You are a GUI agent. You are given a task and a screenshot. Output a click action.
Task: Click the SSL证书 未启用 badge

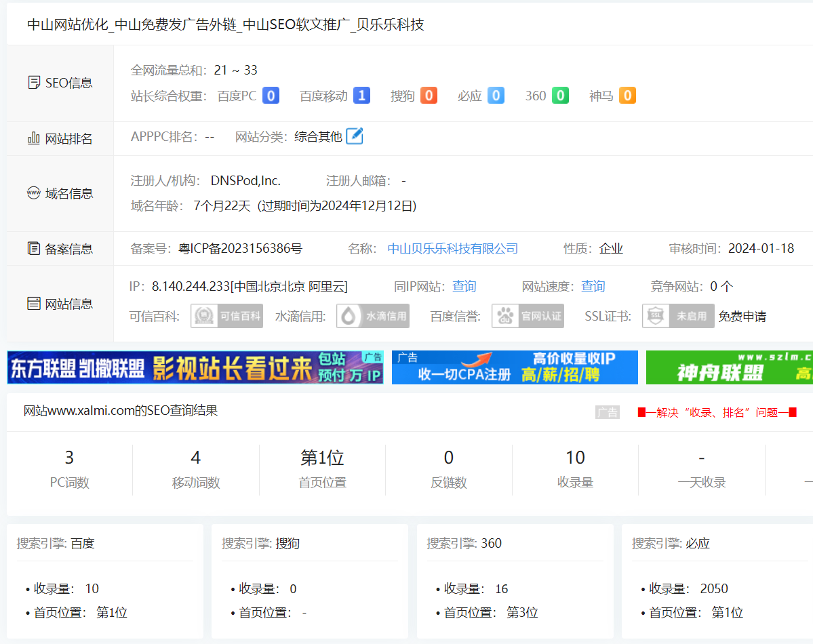click(x=678, y=316)
